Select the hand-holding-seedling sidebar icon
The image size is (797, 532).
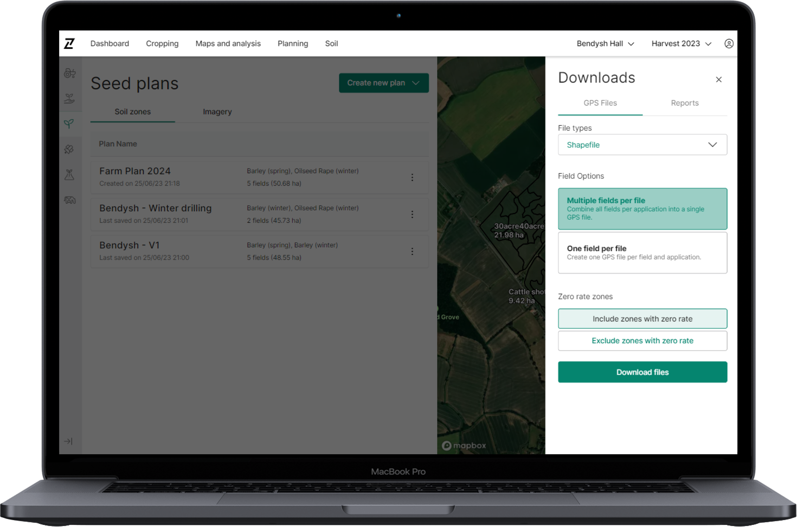click(x=70, y=98)
